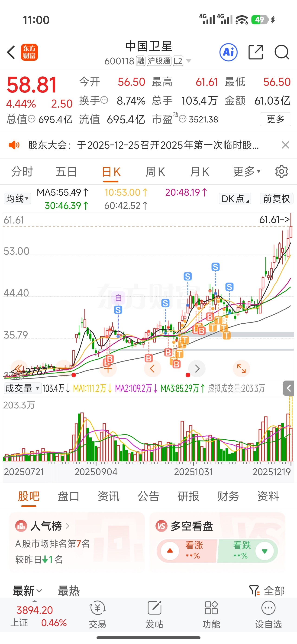Switch posts to 最热 sorting

click(69, 591)
